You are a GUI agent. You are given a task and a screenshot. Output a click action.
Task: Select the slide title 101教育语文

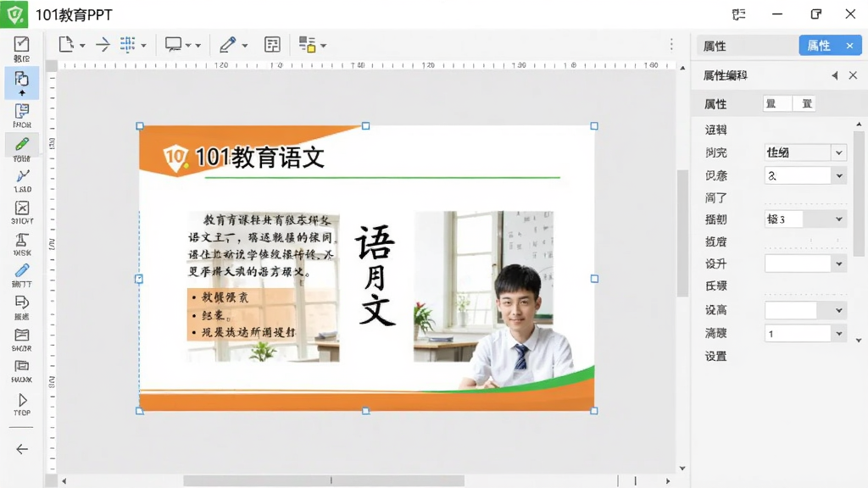(x=259, y=157)
